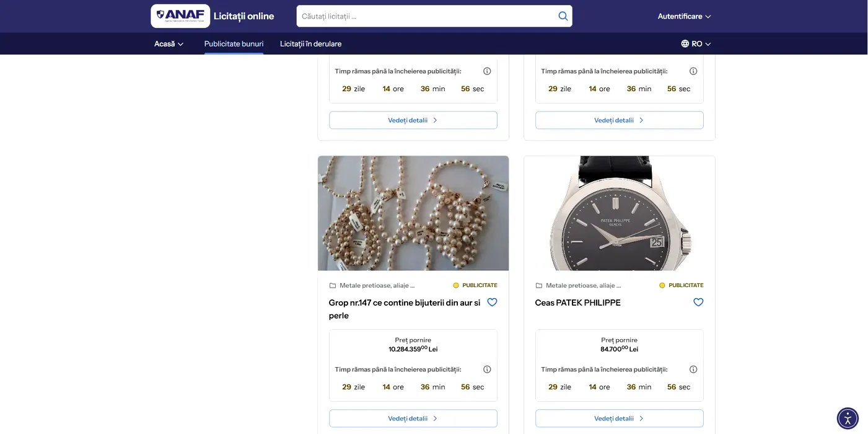Click Vedeți detalii for pearl jewelry listing
Viewport: 868px width, 434px height.
[413, 418]
